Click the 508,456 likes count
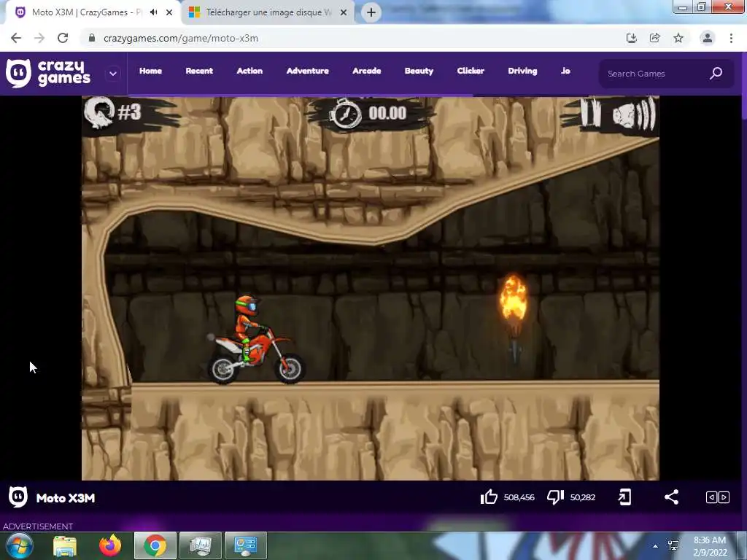This screenshot has height=560, width=747. point(519,497)
